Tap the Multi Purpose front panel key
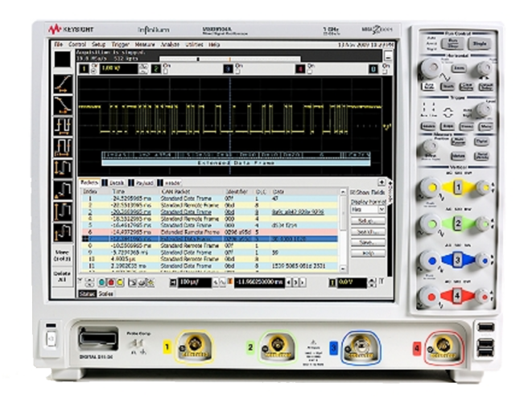The width and height of the screenshot is (532, 402). [x=458, y=142]
